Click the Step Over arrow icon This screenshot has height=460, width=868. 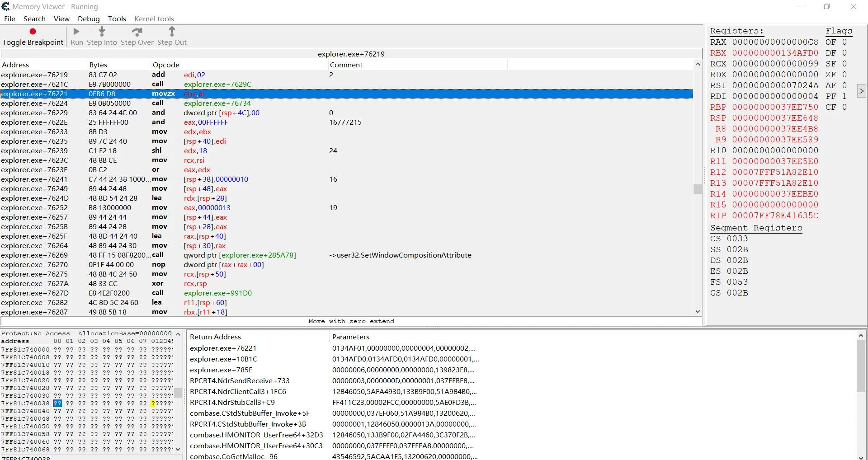tap(137, 32)
